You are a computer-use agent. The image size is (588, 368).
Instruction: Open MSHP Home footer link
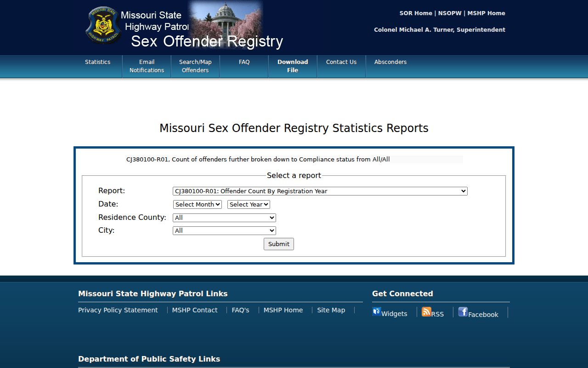tap(283, 310)
